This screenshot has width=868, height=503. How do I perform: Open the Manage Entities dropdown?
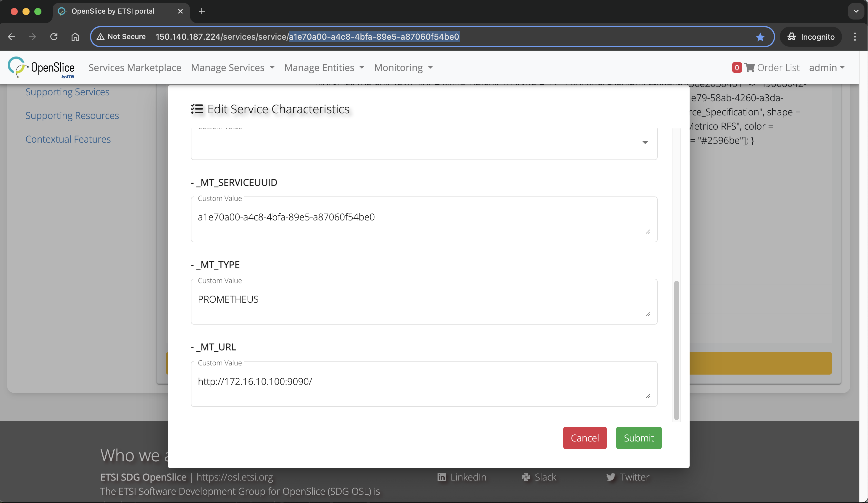point(324,67)
